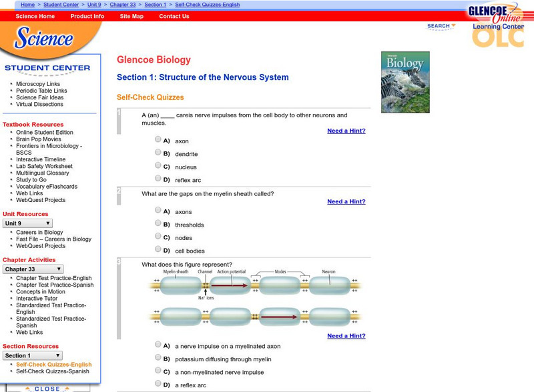Open Contact Us in the red menu bar
The image size is (534, 392).
(174, 16)
